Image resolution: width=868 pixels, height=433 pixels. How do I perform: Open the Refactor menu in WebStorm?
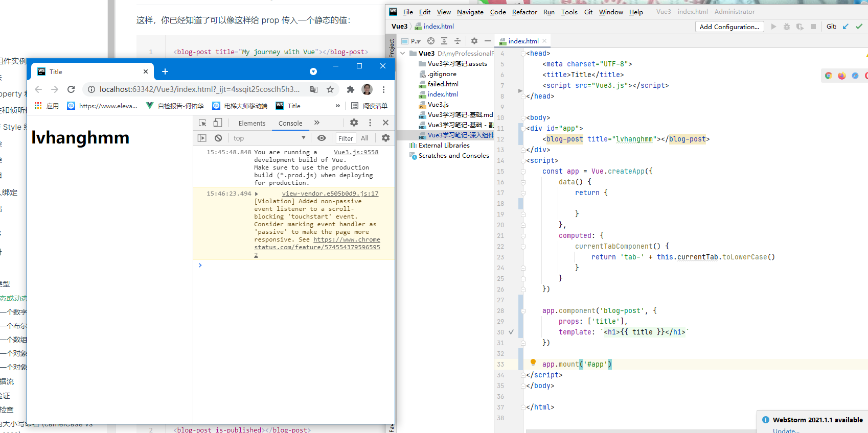point(524,12)
